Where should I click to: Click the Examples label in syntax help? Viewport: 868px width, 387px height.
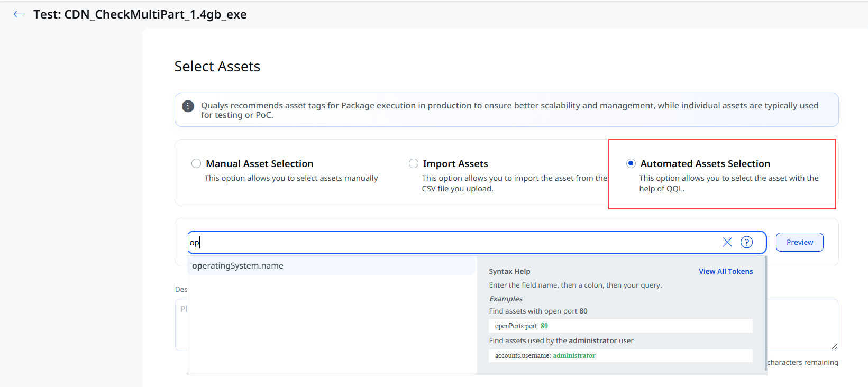506,299
